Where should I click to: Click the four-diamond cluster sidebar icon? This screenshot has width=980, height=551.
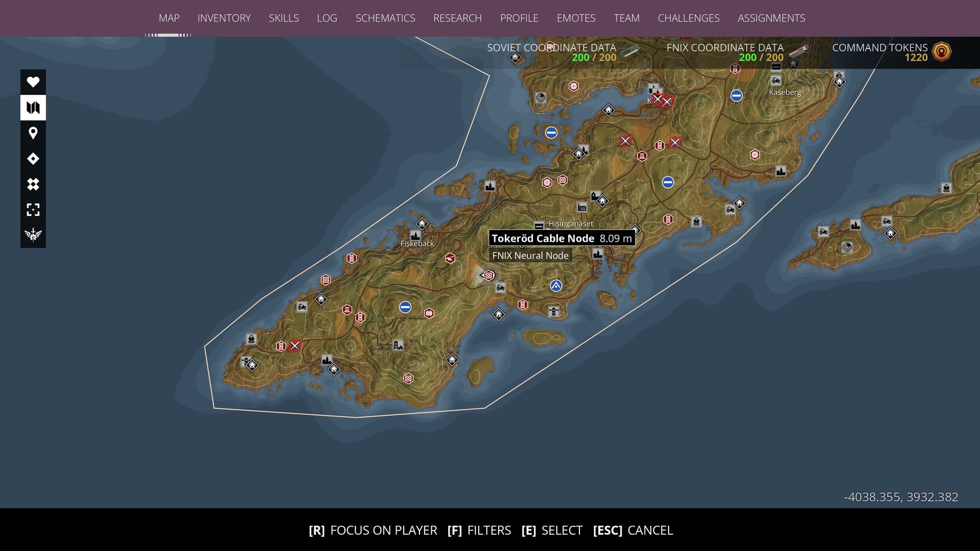[x=33, y=184]
